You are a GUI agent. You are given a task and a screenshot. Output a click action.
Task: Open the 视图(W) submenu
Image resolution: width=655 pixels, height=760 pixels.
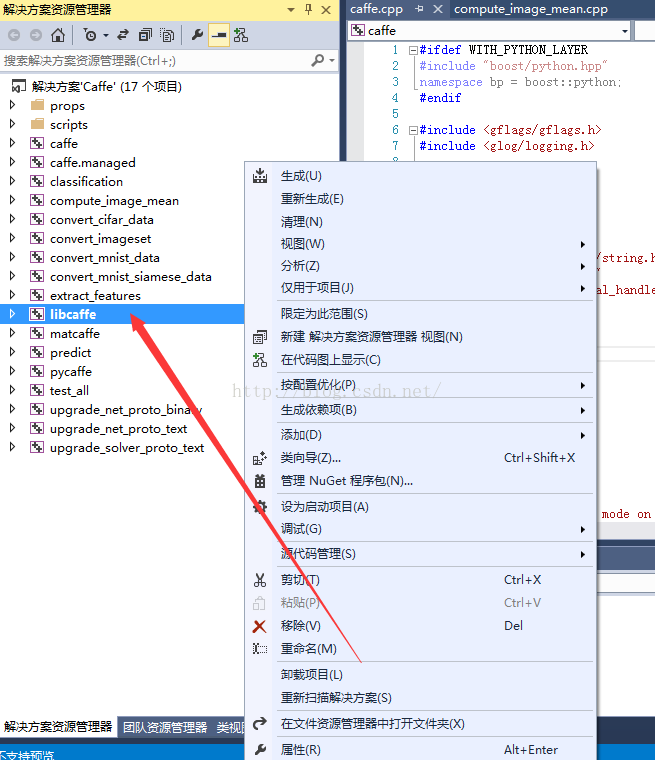[x=421, y=244]
